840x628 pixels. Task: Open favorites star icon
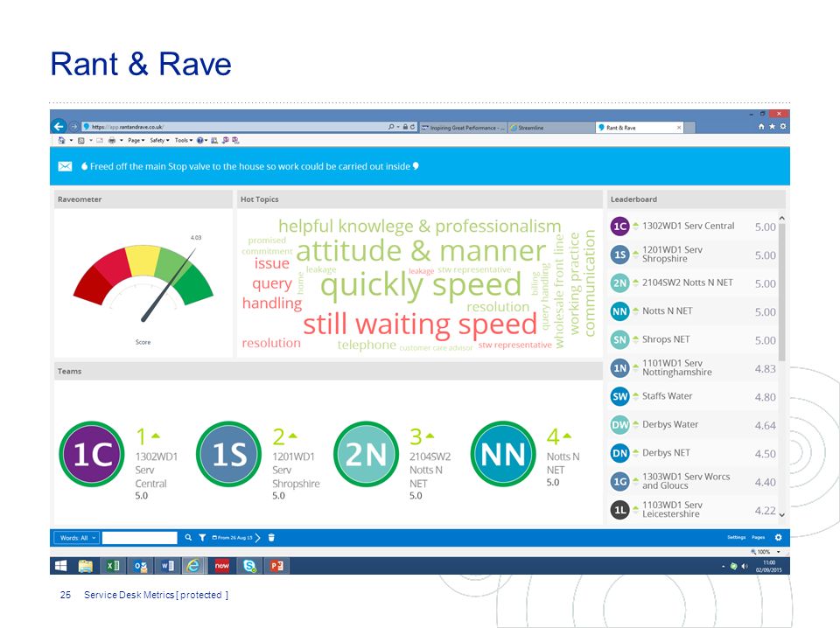pos(772,127)
